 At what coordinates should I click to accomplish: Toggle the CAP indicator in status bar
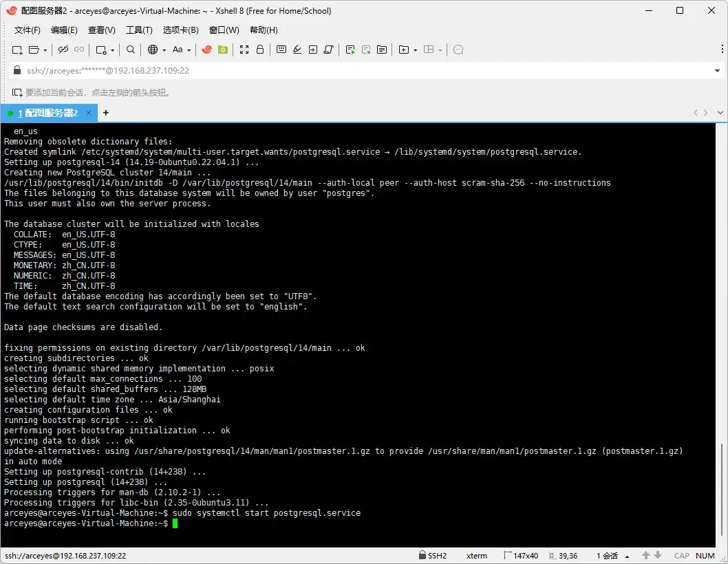pyautogui.click(x=681, y=555)
